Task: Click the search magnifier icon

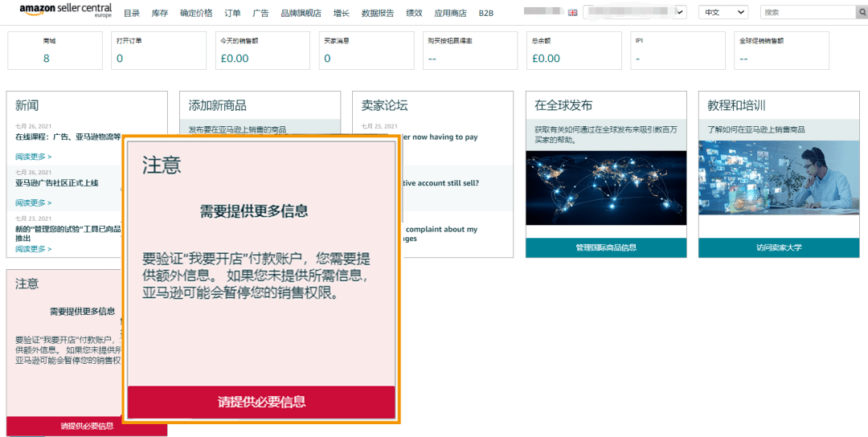Action: pyautogui.click(x=862, y=13)
